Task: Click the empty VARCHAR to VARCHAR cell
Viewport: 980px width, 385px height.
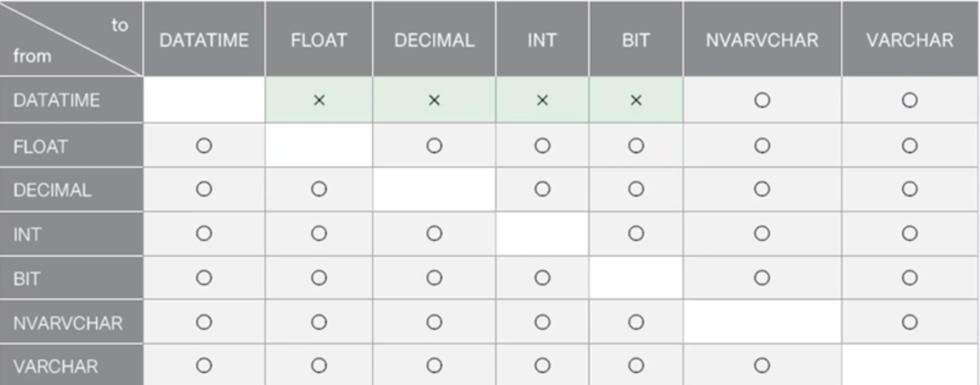Action: tap(910, 365)
